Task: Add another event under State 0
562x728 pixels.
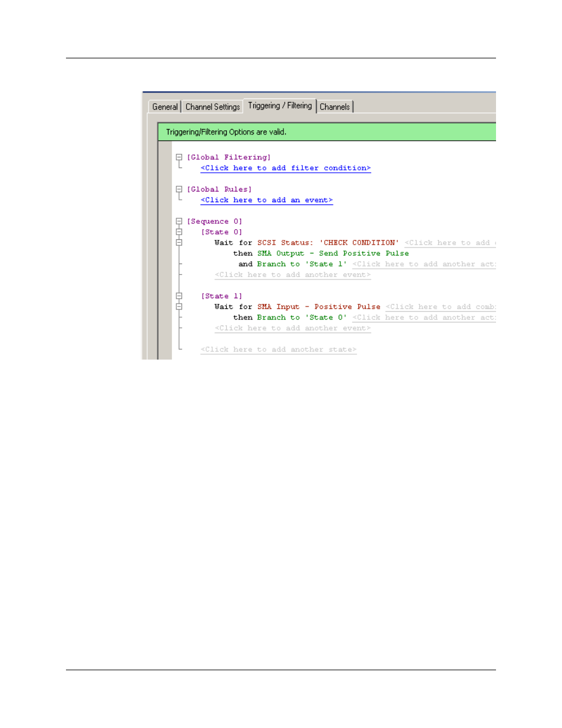Action: point(293,275)
